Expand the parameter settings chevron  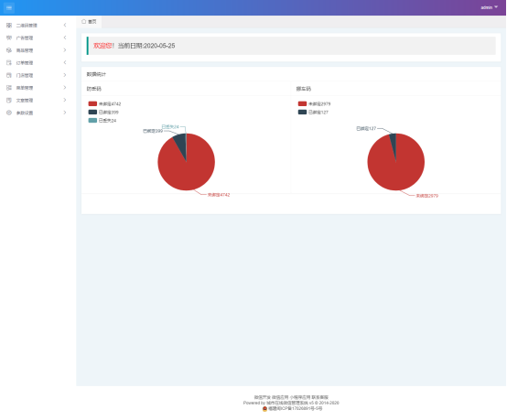point(65,113)
